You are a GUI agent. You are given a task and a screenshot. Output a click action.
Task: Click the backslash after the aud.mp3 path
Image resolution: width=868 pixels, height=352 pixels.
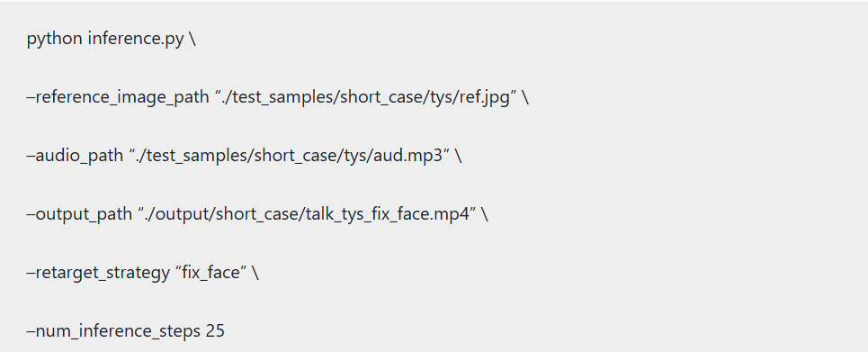pyautogui.click(x=459, y=156)
